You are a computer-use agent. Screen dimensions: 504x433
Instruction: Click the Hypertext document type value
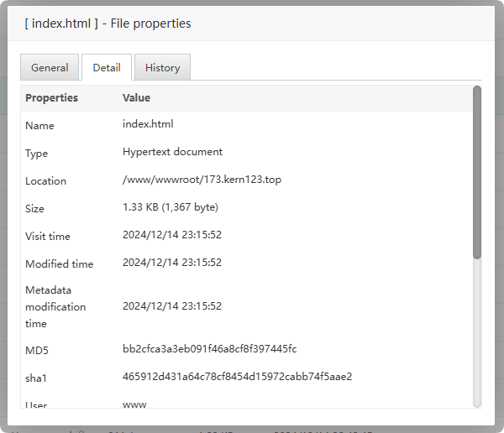click(x=172, y=152)
